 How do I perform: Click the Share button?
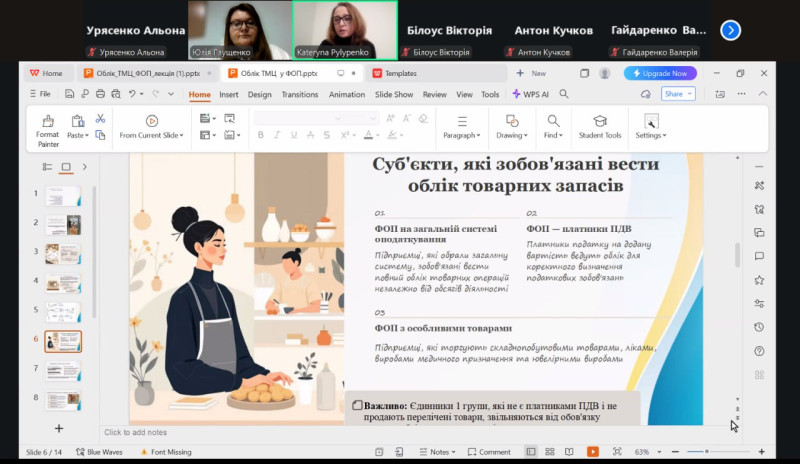678,94
